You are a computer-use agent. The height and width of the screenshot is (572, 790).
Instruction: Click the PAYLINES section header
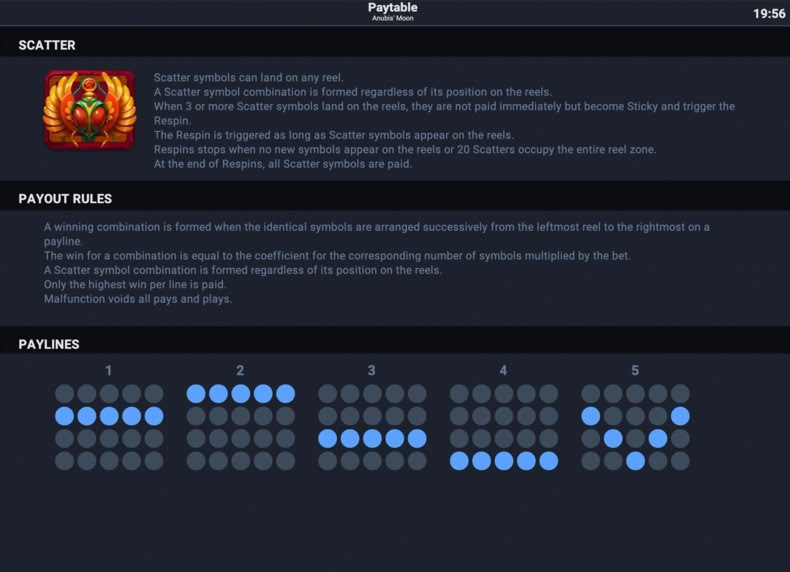[49, 344]
